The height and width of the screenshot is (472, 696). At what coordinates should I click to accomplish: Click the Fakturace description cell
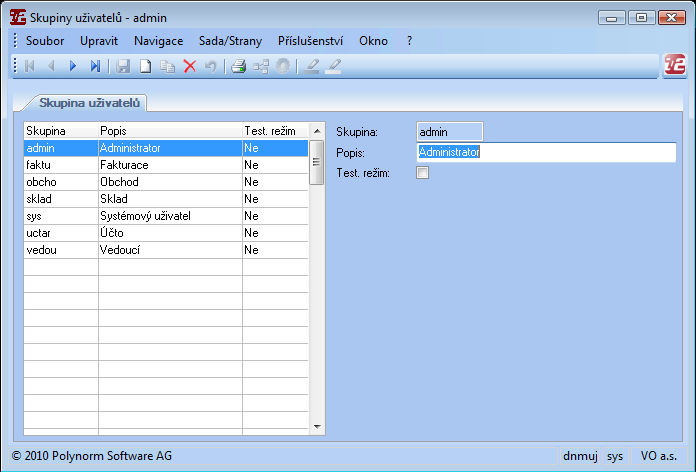pyautogui.click(x=170, y=165)
